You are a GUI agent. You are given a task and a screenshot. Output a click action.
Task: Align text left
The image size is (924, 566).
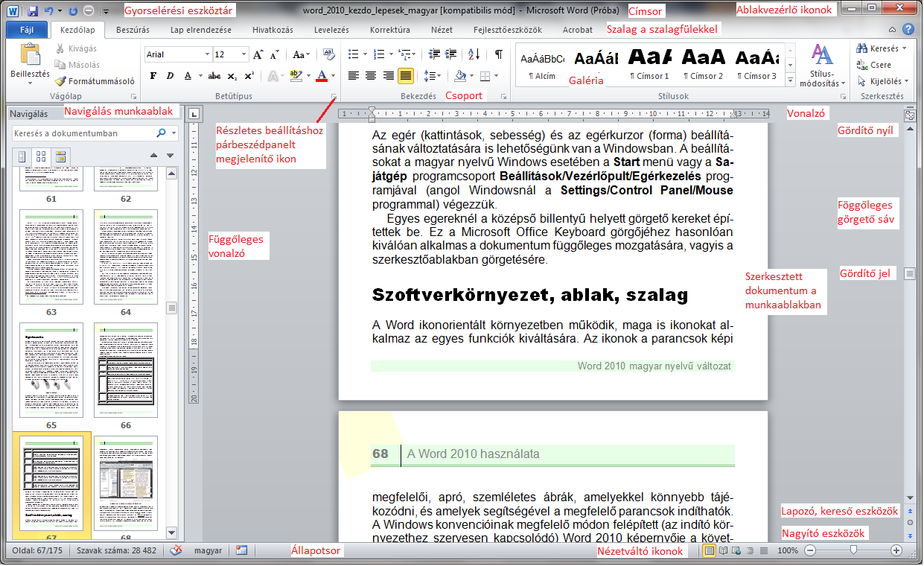pyautogui.click(x=354, y=76)
